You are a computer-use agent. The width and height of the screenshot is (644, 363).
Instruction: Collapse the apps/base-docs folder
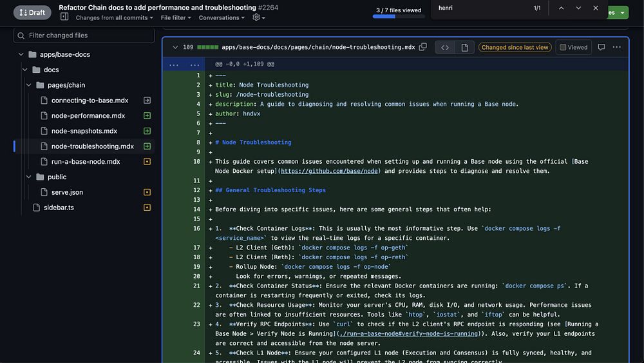(x=21, y=54)
